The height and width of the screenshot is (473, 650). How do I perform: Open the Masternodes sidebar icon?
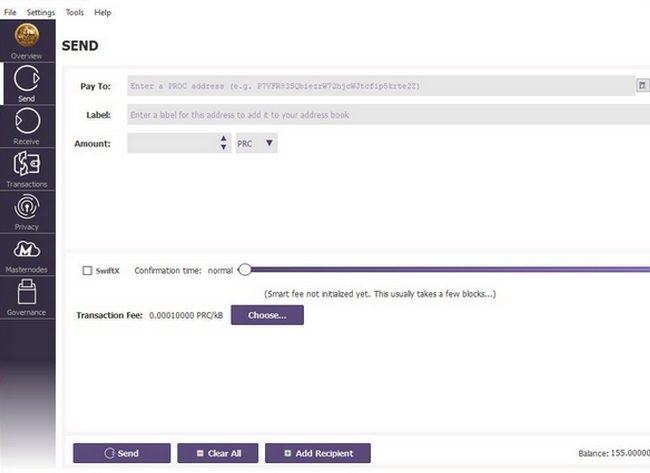tap(26, 252)
